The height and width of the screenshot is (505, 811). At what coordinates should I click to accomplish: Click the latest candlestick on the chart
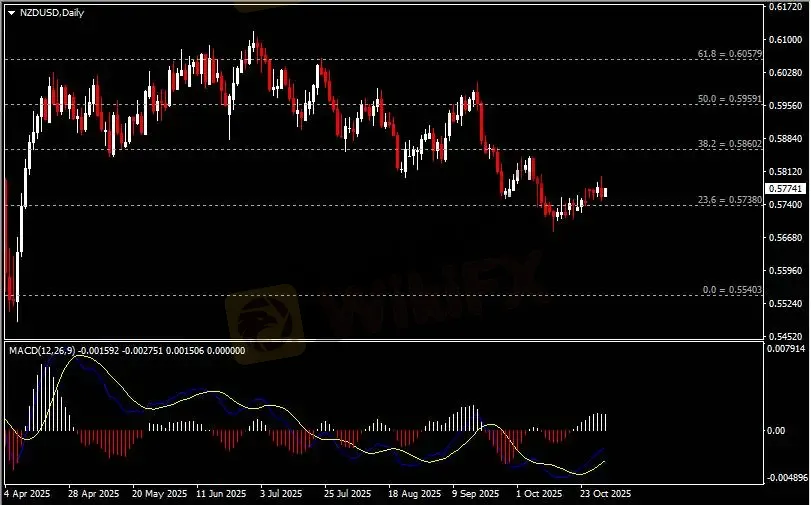coord(605,192)
